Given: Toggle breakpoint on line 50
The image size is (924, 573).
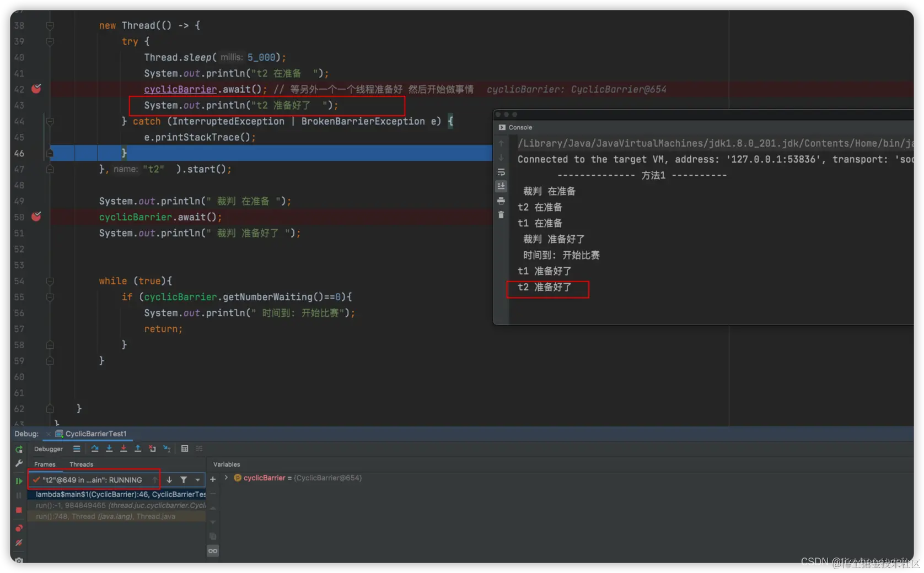Looking at the screenshot, I should click(x=36, y=217).
